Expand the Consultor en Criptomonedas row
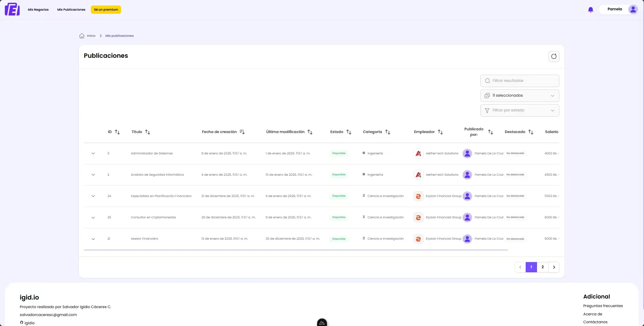 [93, 218]
